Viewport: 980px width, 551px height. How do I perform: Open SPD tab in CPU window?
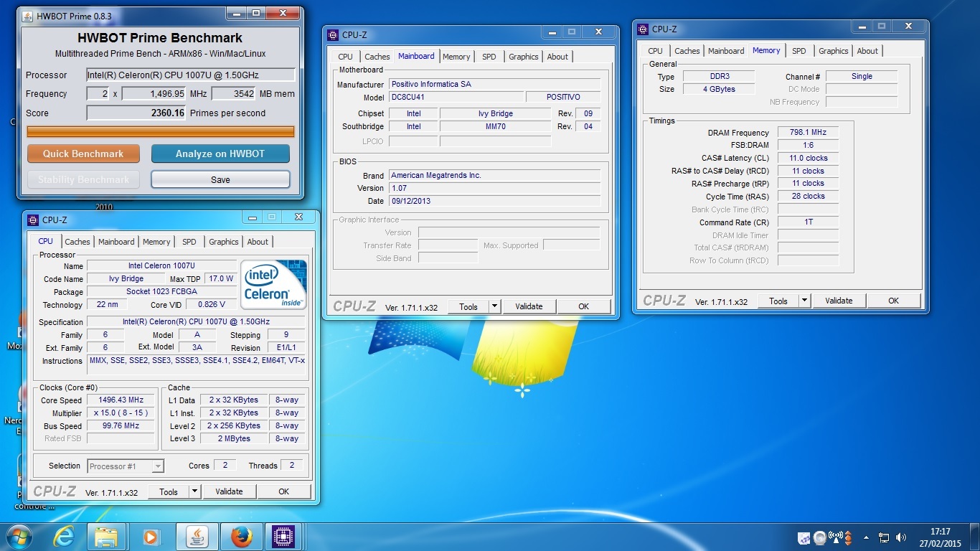[x=189, y=242]
